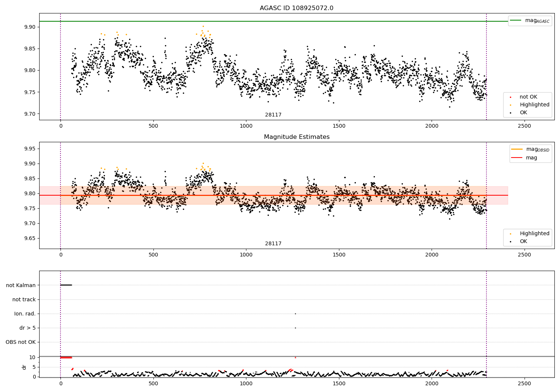Click the 500 x-tick of the top plot

pos(153,126)
